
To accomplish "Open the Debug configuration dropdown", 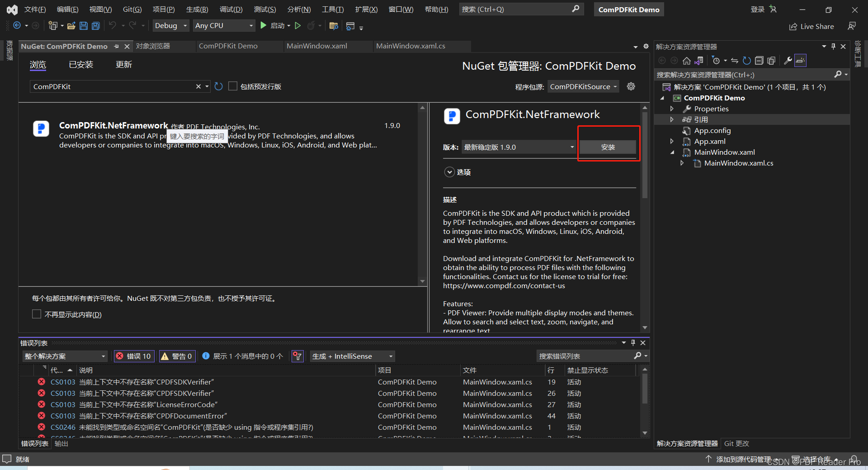I will point(171,26).
